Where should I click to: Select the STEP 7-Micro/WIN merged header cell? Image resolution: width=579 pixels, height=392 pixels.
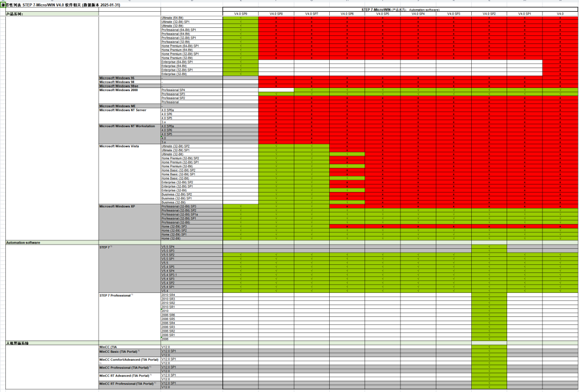400,10
